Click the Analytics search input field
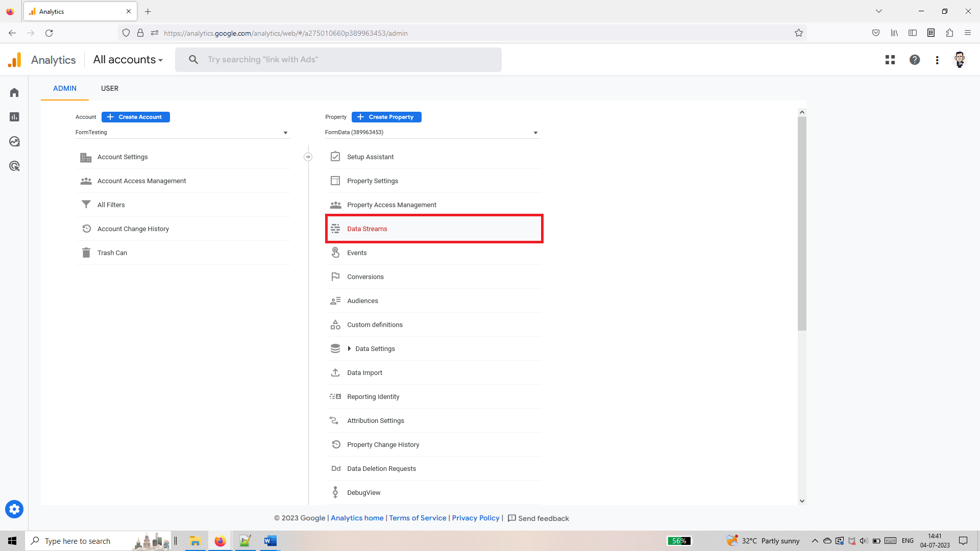Image resolution: width=980 pixels, height=551 pixels. pos(338,60)
